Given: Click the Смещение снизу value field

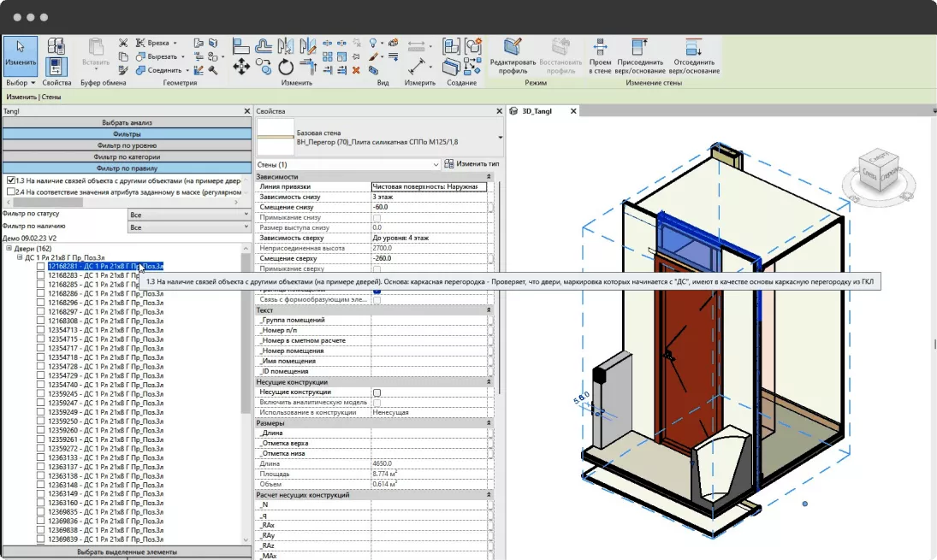Looking at the screenshot, I should click(430, 207).
